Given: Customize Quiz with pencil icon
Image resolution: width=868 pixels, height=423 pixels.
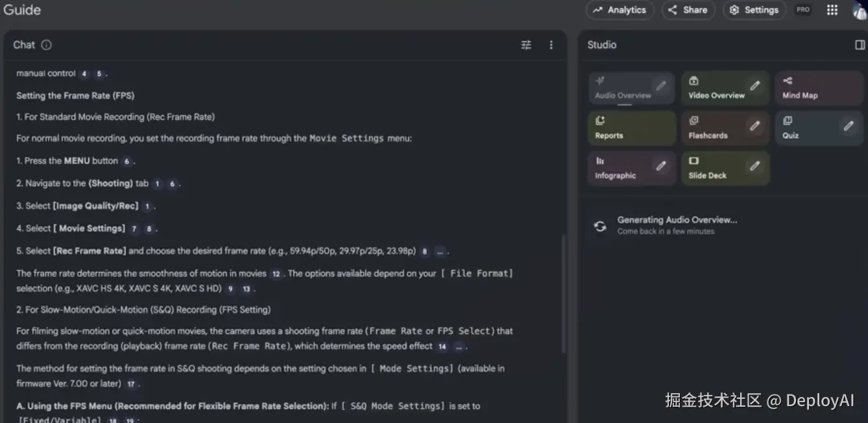Looking at the screenshot, I should pos(849,126).
